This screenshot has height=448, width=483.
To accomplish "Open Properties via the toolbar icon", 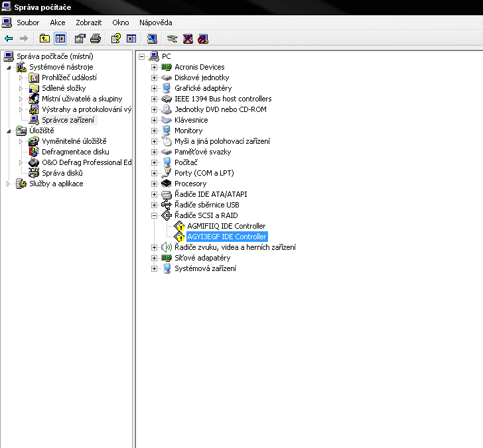I will click(80, 38).
